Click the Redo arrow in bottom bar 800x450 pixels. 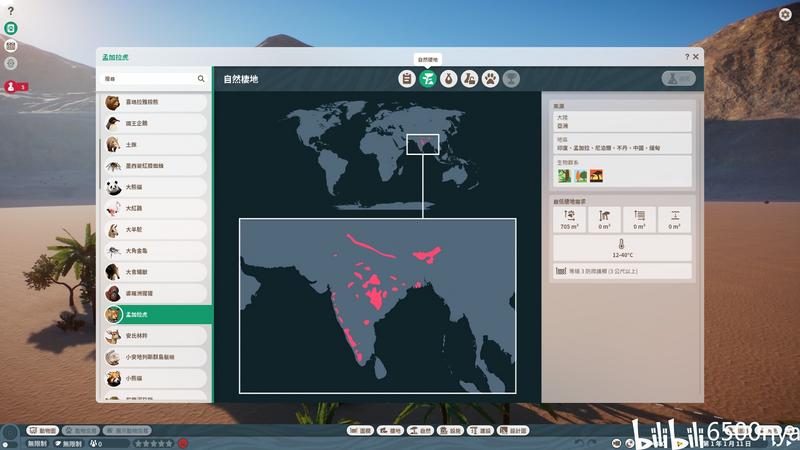592,443
